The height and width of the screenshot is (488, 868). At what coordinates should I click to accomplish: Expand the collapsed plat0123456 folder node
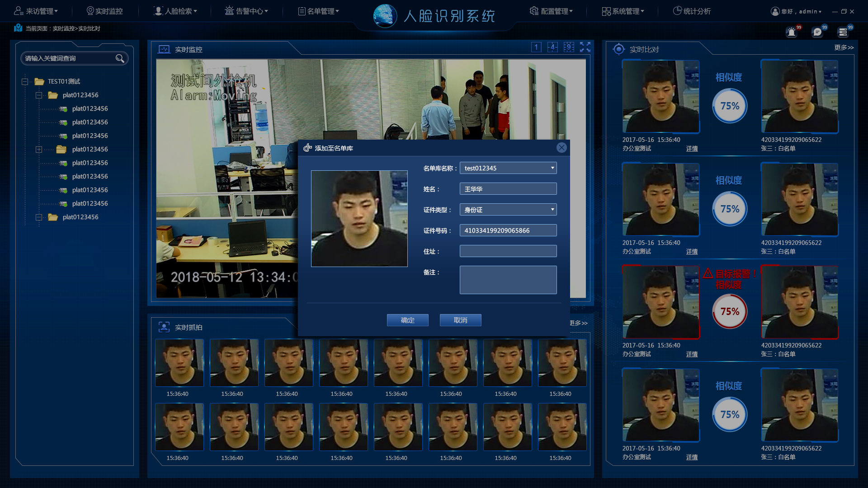pos(39,150)
